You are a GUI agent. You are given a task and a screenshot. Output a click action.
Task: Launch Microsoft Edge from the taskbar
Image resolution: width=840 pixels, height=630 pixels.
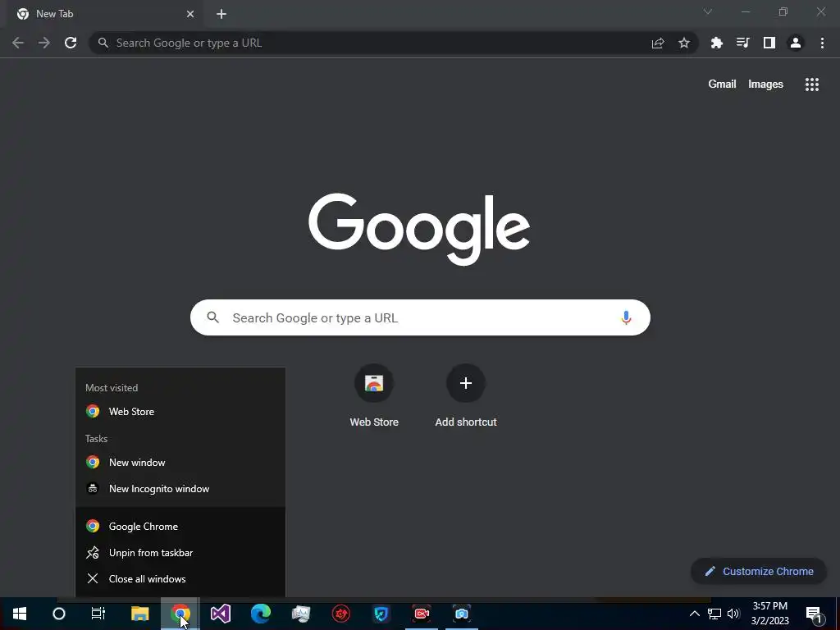coord(260,614)
